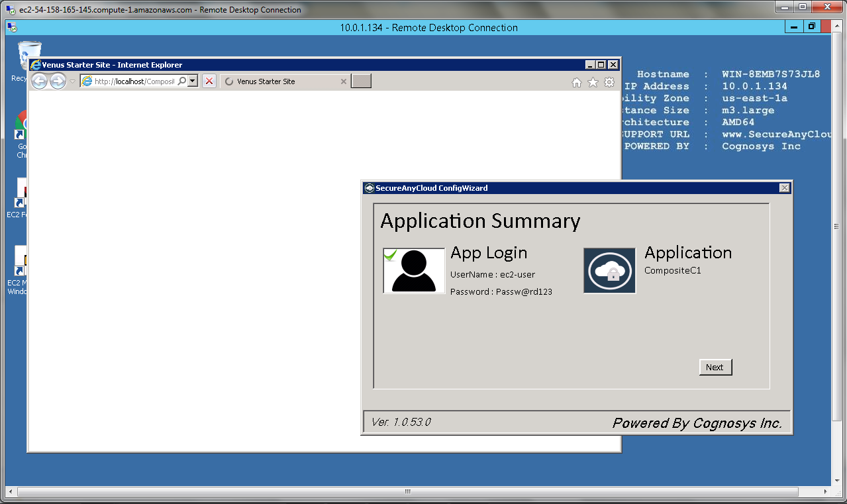Open the recent pages dropdown arrow
Screen dimensions: 847x504
pos(72,81)
